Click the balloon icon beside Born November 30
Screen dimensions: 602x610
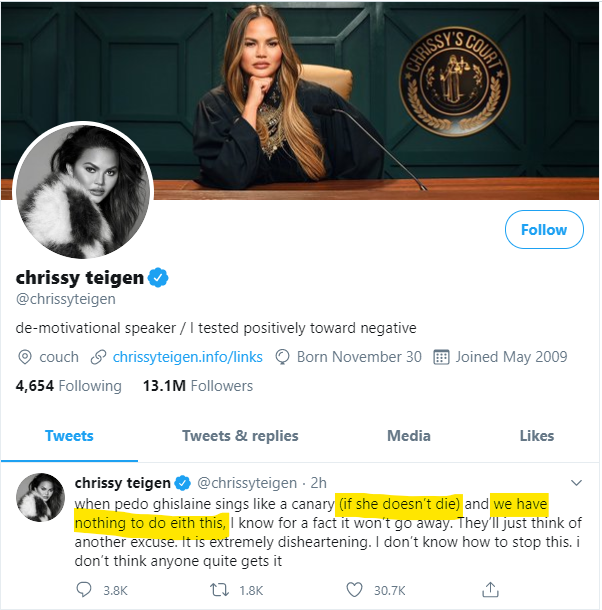tap(283, 357)
